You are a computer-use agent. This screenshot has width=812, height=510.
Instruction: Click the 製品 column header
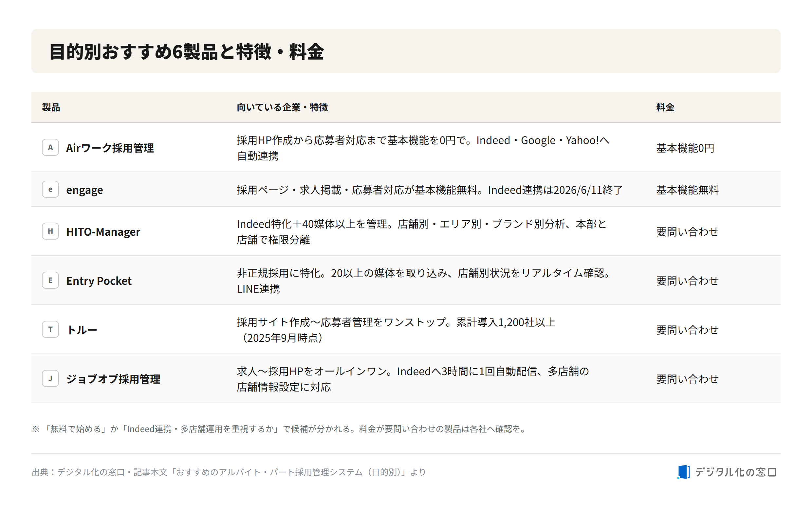[51, 107]
